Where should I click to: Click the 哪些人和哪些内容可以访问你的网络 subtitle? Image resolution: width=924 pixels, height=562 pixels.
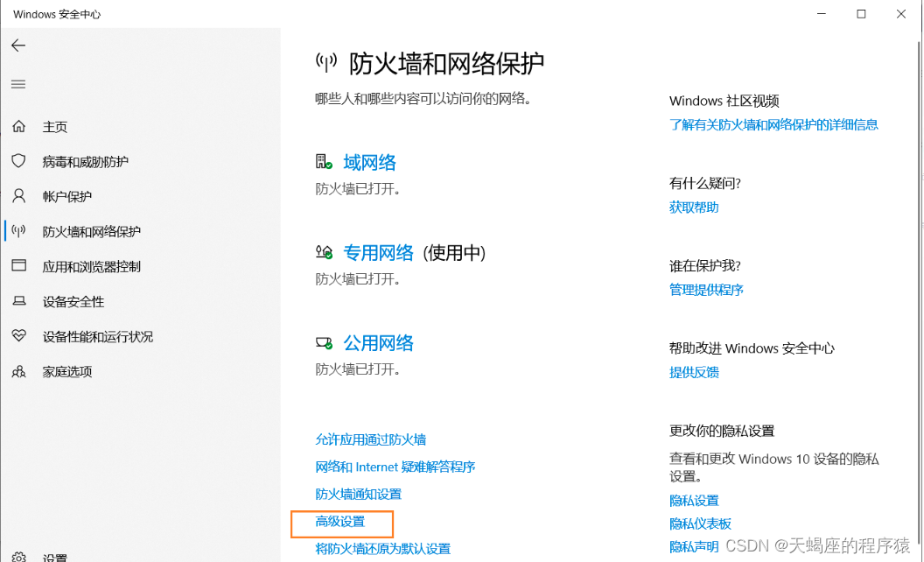pyautogui.click(x=423, y=99)
